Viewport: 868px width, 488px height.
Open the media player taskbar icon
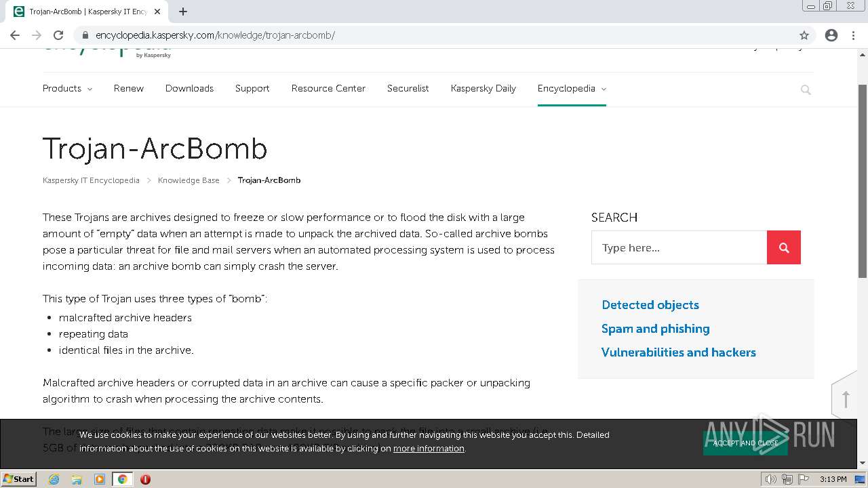[x=100, y=479]
